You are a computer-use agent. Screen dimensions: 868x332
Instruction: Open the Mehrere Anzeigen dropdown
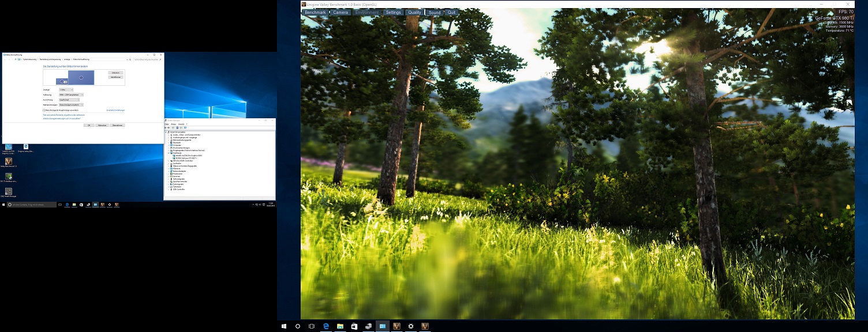pyautogui.click(x=71, y=105)
